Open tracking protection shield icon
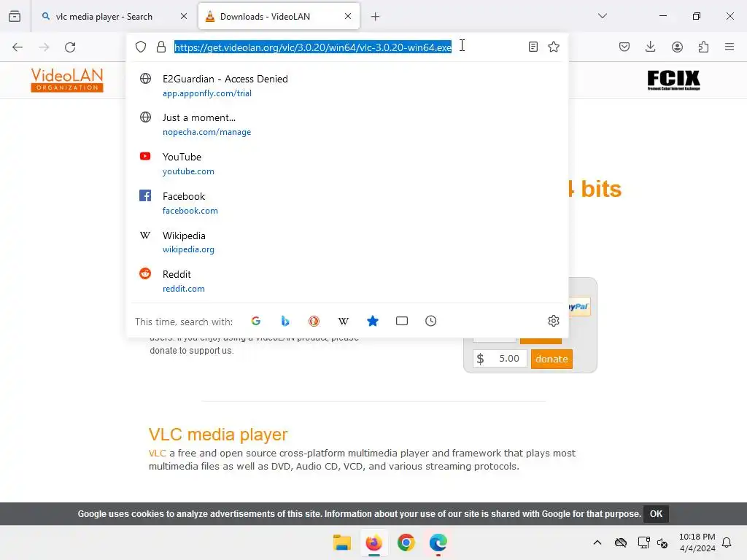Screen dimensions: 747x560 (141, 47)
